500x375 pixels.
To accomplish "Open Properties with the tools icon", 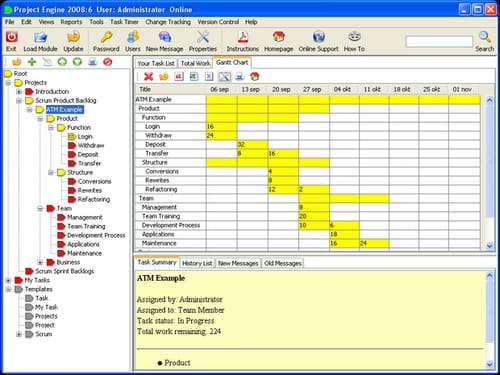I will click(x=203, y=37).
